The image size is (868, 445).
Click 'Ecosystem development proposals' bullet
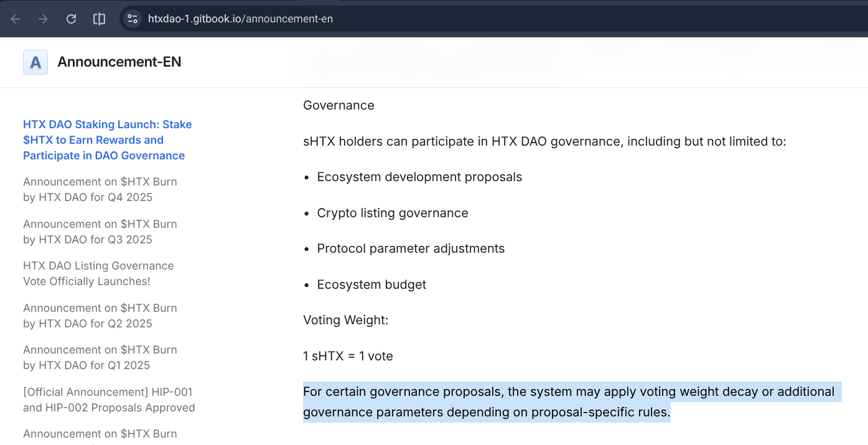click(x=419, y=177)
